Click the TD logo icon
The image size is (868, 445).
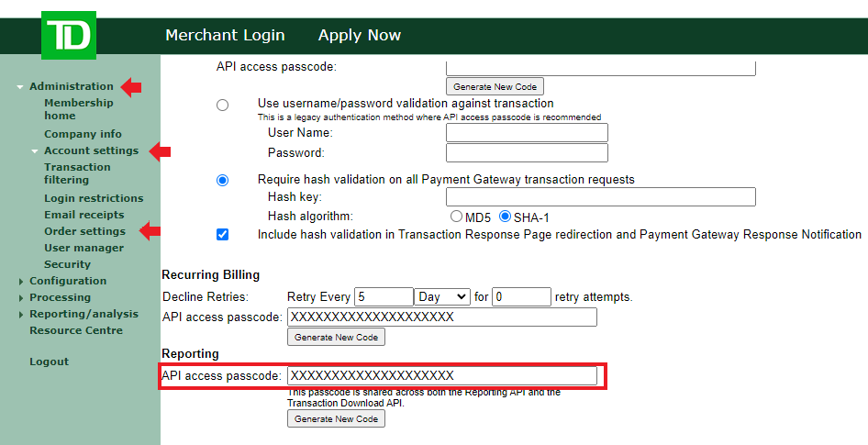click(68, 37)
